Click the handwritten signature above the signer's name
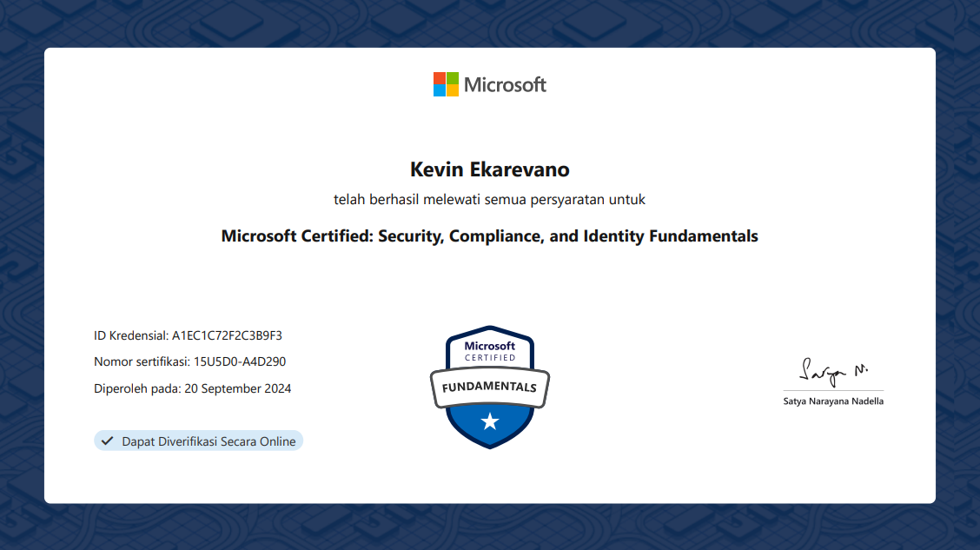 coord(833,371)
